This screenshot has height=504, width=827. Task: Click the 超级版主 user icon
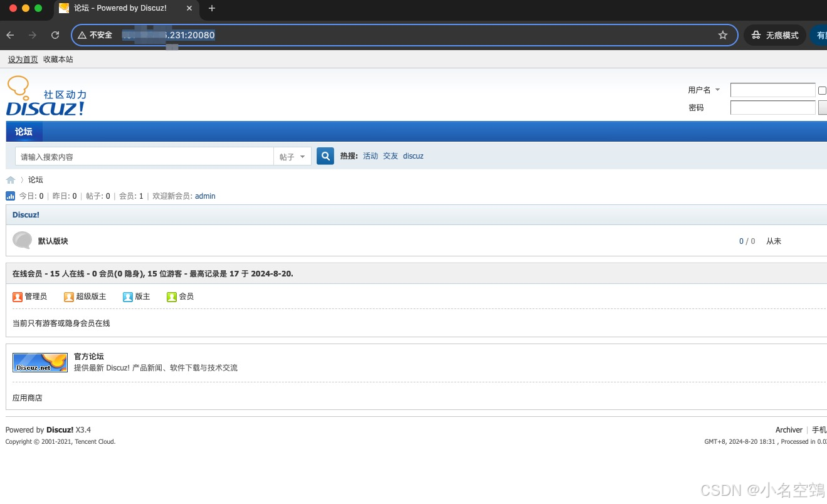tap(69, 297)
